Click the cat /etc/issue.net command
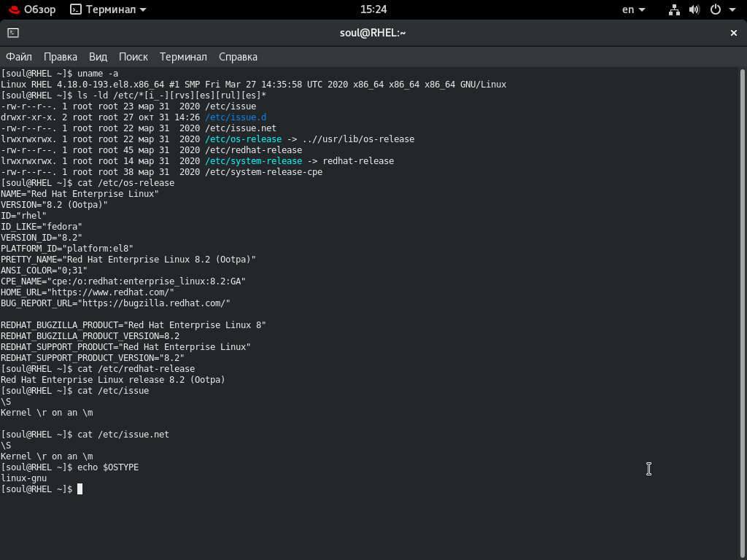 coord(123,435)
